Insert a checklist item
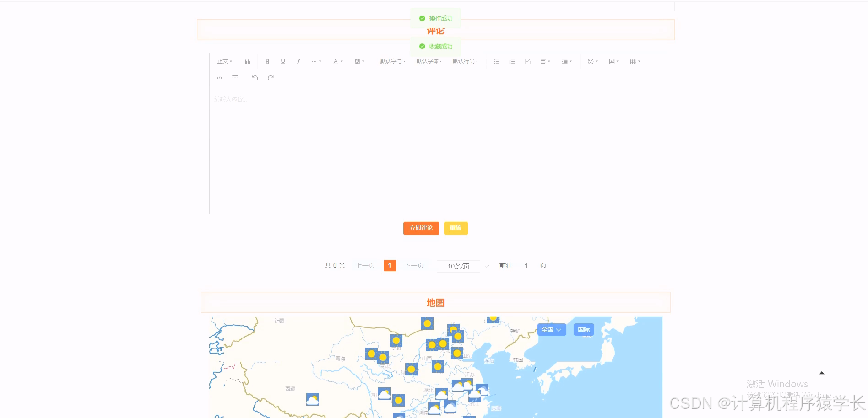The width and height of the screenshot is (868, 418). pyautogui.click(x=527, y=61)
